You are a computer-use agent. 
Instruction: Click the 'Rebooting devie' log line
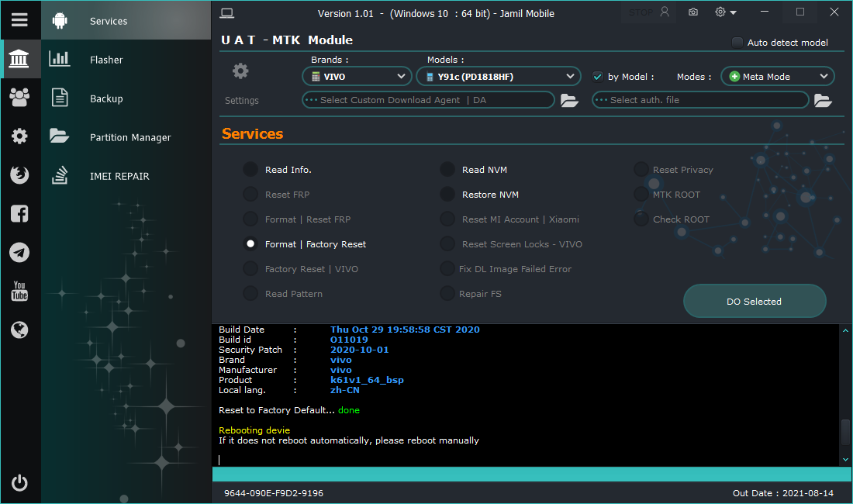254,430
